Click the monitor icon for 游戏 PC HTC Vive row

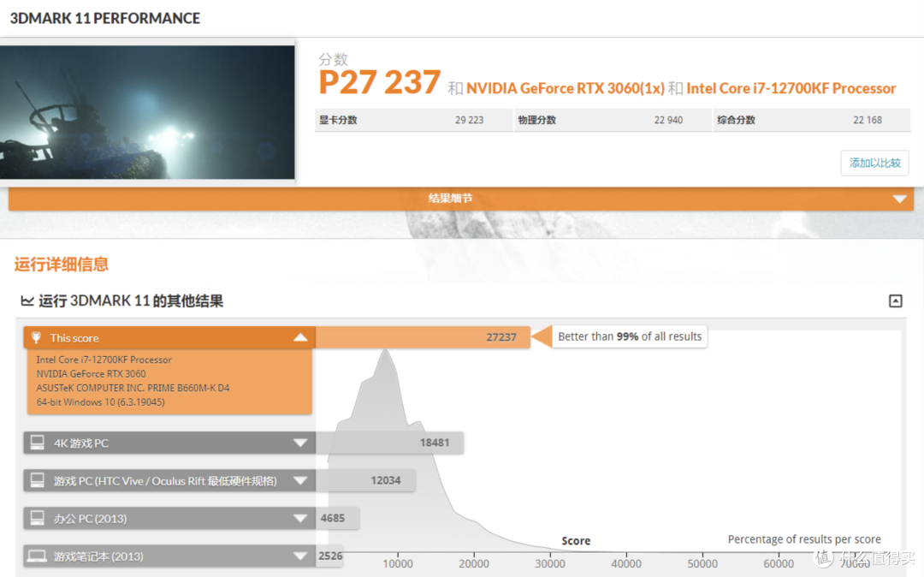pos(37,480)
